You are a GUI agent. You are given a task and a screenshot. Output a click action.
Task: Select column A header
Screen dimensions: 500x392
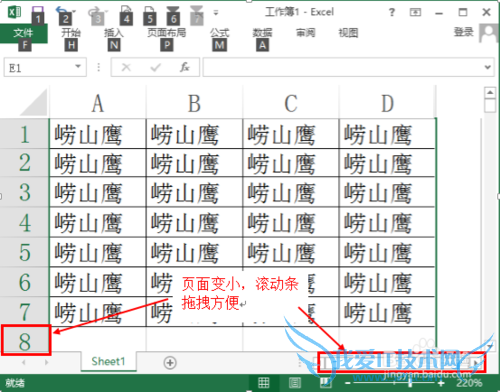[98, 103]
